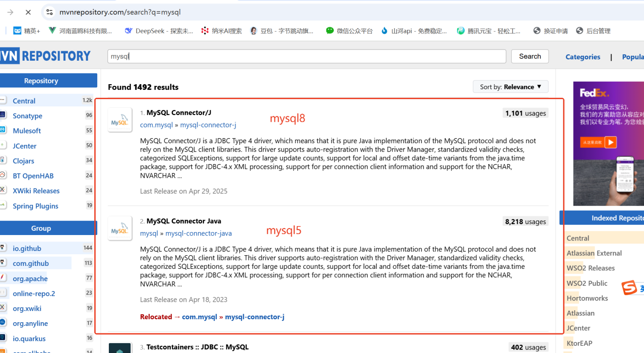Click MySQL logo of Connector Java result

(x=120, y=228)
